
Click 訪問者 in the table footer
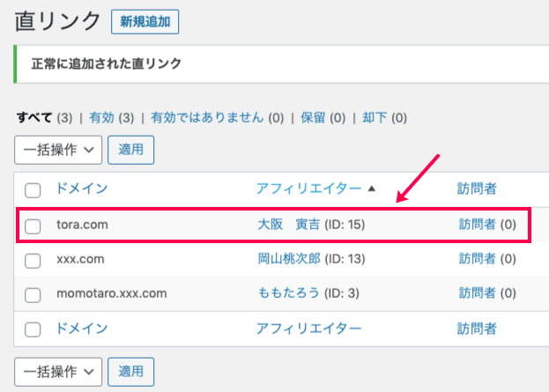[x=477, y=329]
